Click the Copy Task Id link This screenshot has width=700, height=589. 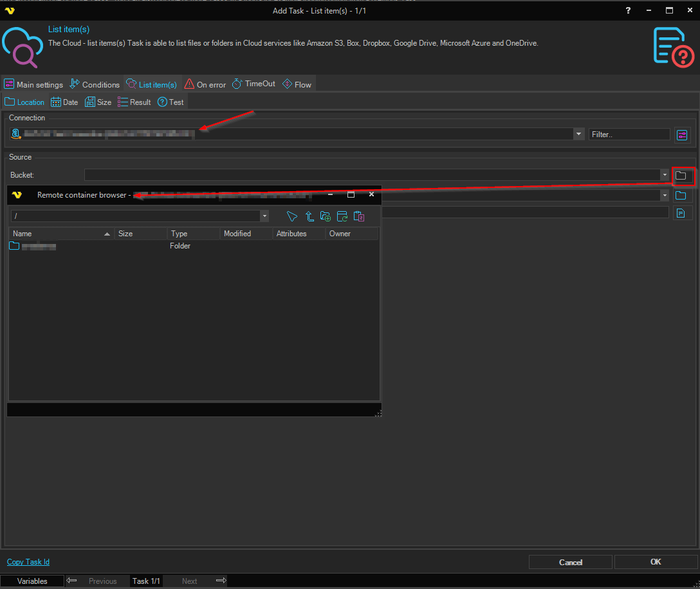point(28,562)
